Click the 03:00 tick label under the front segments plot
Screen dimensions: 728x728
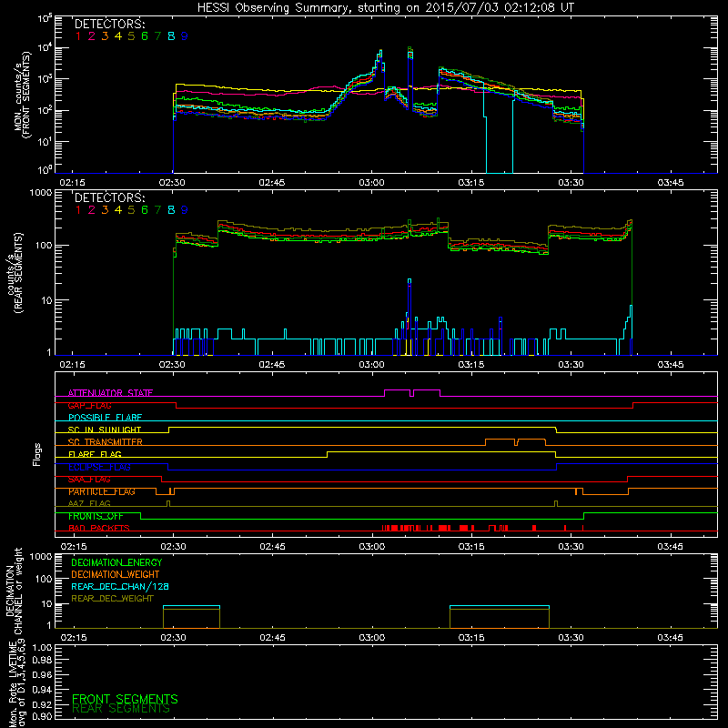point(371,183)
